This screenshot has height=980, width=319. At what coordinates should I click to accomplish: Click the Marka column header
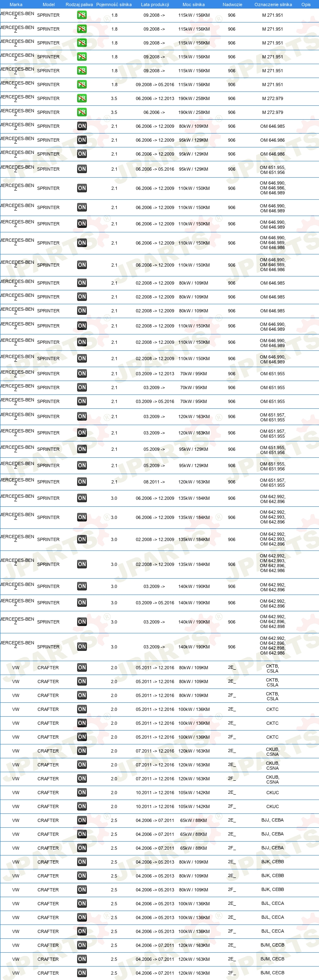pyautogui.click(x=16, y=4)
